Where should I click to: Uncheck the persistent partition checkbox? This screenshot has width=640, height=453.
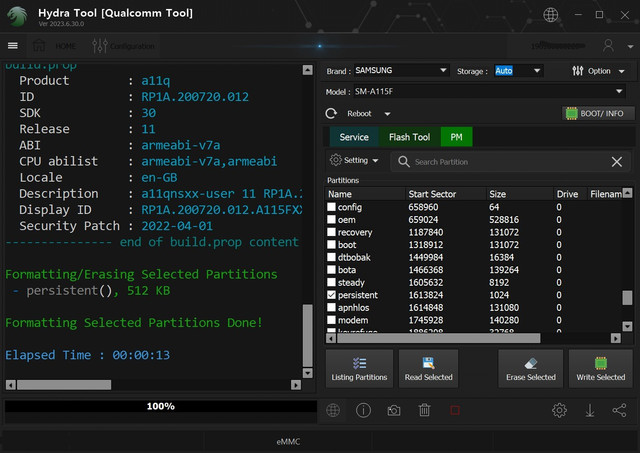click(331, 295)
